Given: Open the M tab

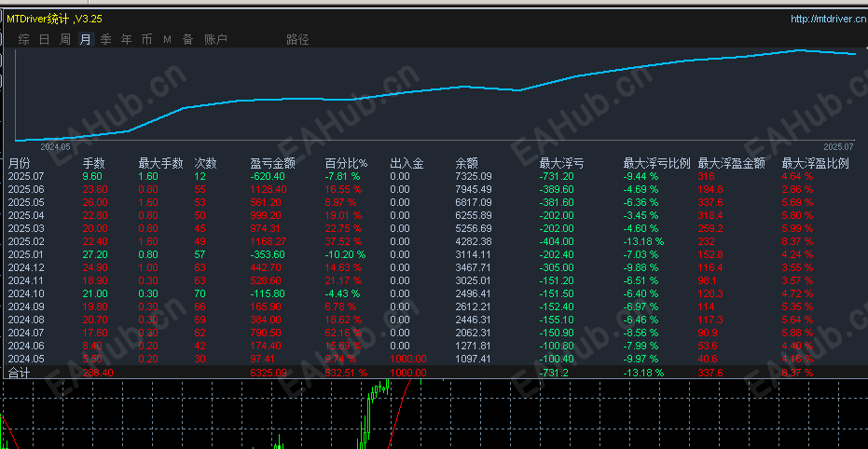Looking at the screenshot, I should tap(167, 39).
